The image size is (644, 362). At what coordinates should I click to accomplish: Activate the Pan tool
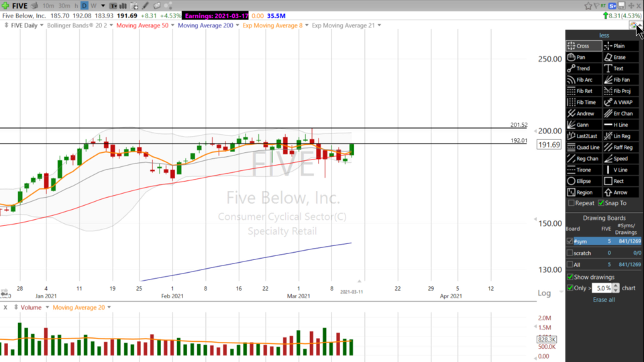click(584, 57)
